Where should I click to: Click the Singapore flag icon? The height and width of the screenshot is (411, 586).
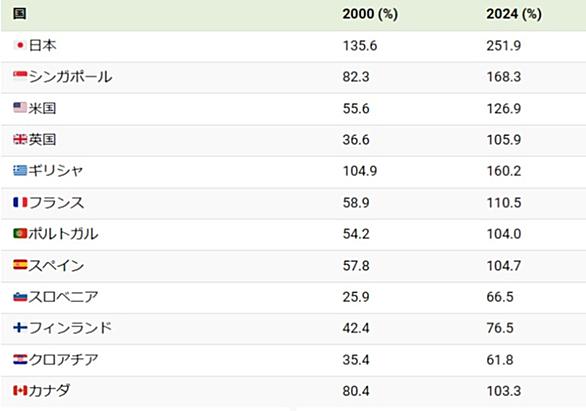coord(20,76)
